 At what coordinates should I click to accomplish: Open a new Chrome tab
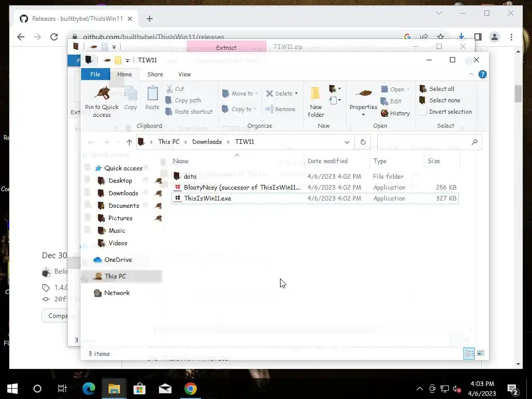point(150,19)
